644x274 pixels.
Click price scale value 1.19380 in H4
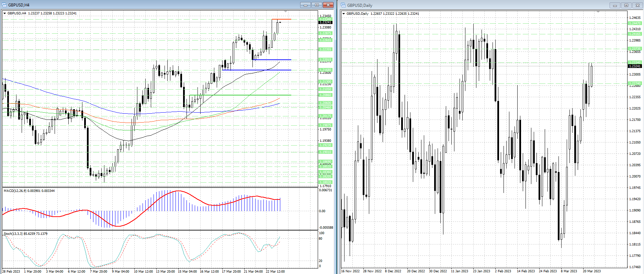[x=326, y=141]
